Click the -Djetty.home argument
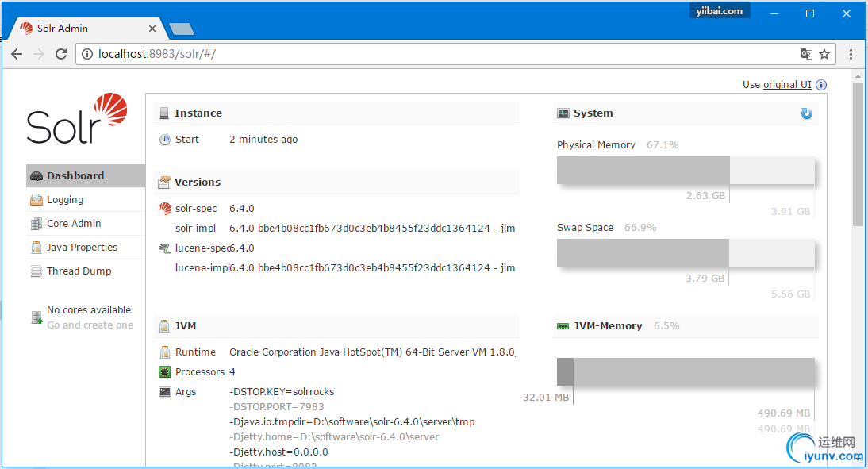 (334, 437)
